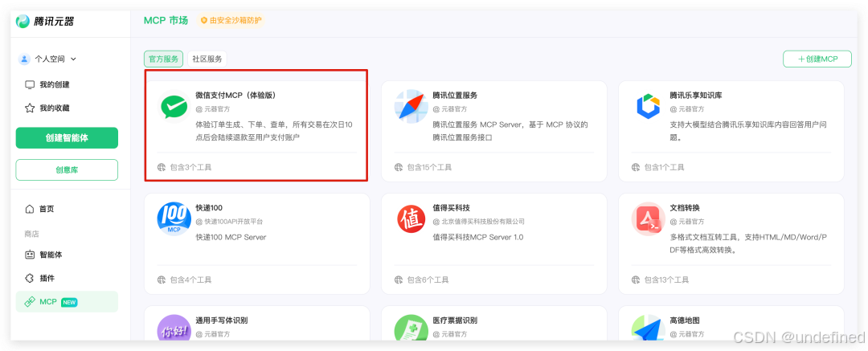This screenshot has height=351, width=868.
Task: Click the NEW badge next to MCP
Action: (x=69, y=302)
